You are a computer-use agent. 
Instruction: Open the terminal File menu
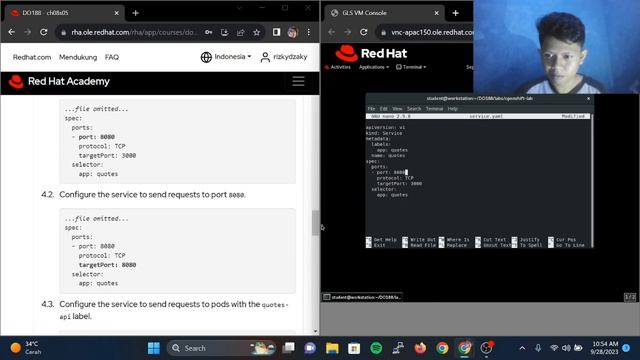(371, 109)
